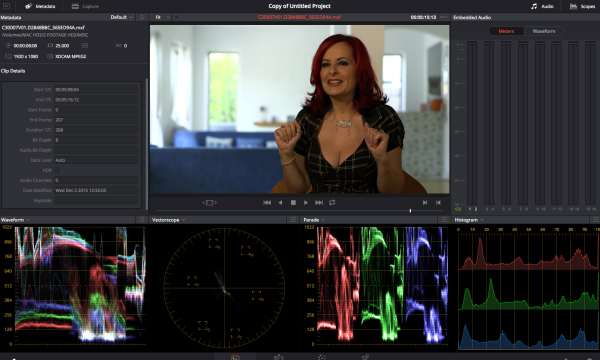Click the audio speaker icon in Metadata
The height and width of the screenshot is (360, 600).
[119, 46]
